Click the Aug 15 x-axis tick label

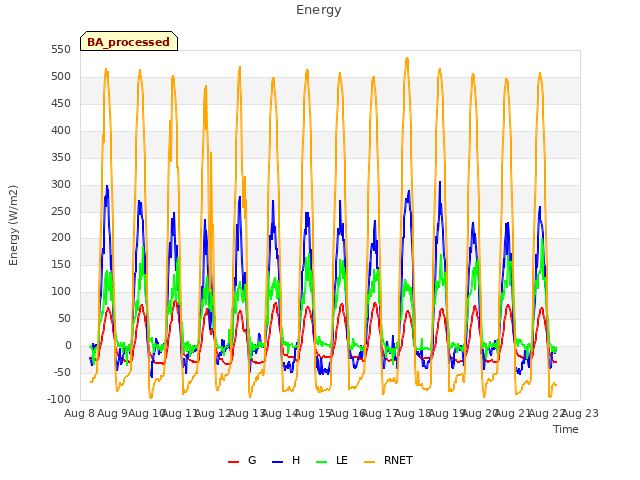coord(313,413)
